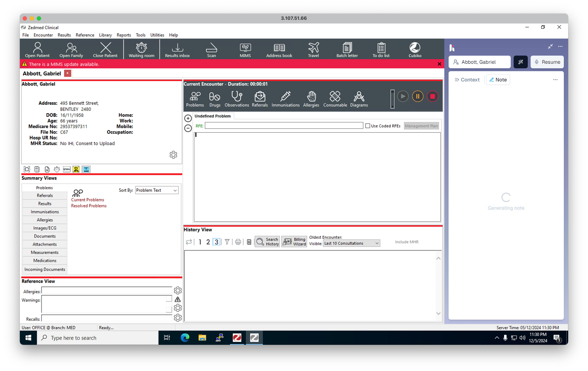Open the Visible consultations dropdown
588x371 pixels.
pos(351,243)
